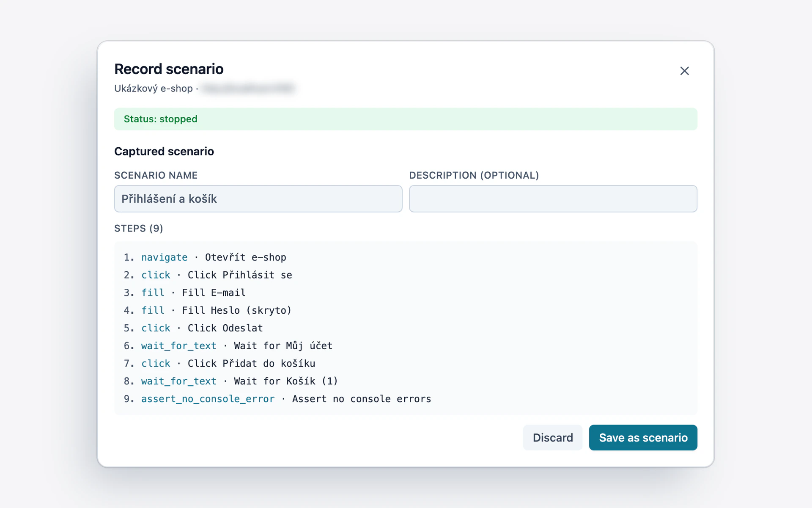Discard the captured scenario
The height and width of the screenshot is (508, 812).
click(552, 437)
